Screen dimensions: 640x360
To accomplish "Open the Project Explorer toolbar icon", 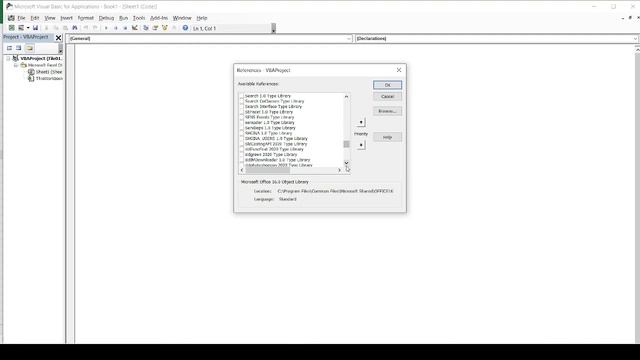I will 146,28.
